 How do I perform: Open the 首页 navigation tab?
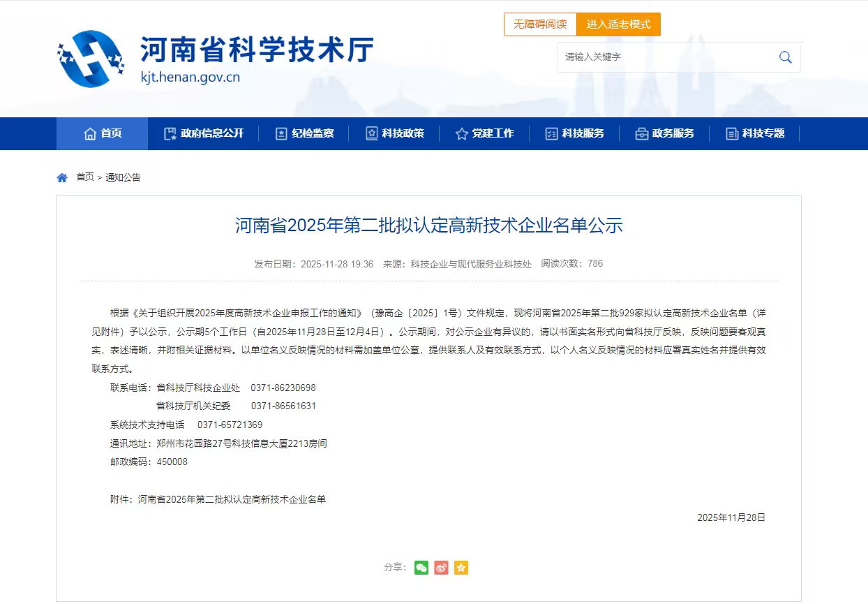pyautogui.click(x=103, y=133)
